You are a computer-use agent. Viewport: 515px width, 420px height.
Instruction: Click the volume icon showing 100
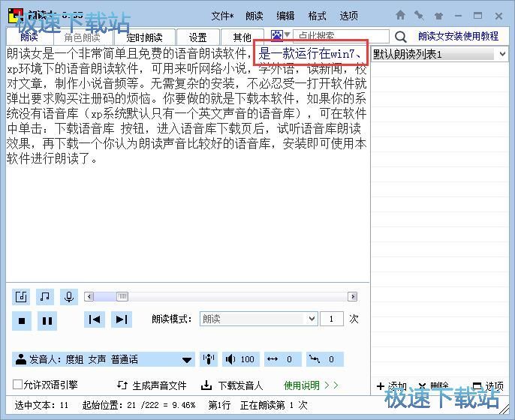(x=241, y=359)
